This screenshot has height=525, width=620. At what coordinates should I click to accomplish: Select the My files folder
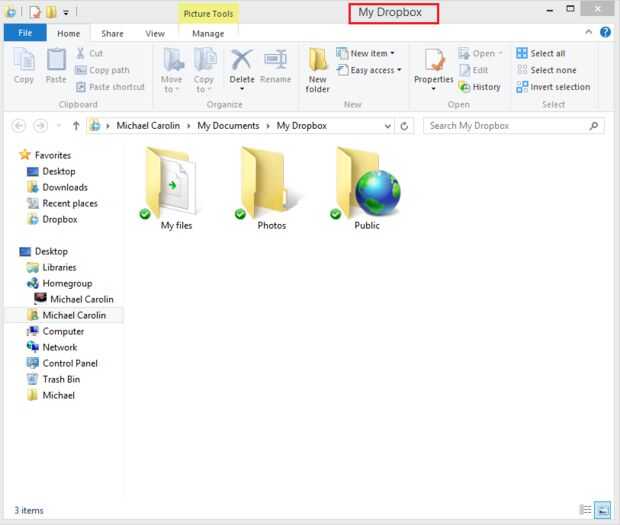click(x=171, y=189)
